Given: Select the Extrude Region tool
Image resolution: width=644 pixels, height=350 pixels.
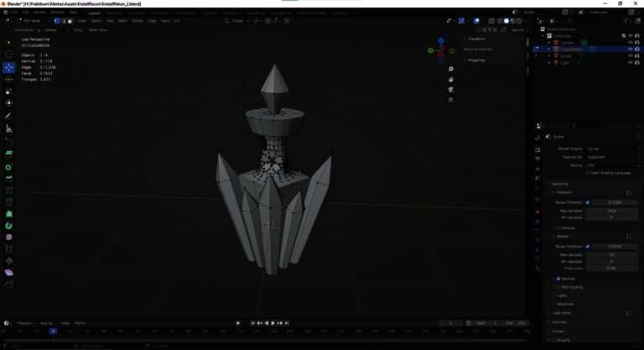Looking at the screenshot, I should click(9, 154).
